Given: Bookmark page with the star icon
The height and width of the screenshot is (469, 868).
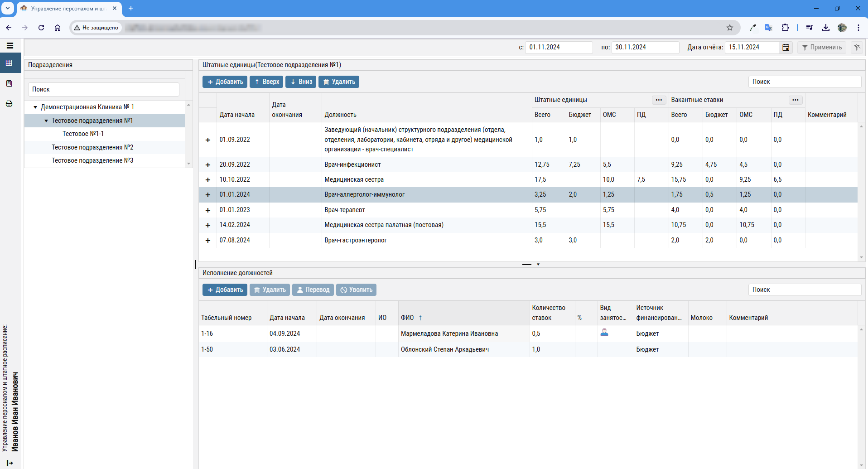Looking at the screenshot, I should [729, 28].
